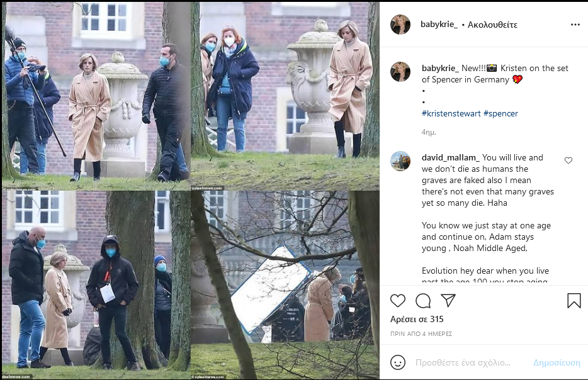Toggle the Ακολουθείτε following status
This screenshot has height=380, width=588.
point(492,25)
